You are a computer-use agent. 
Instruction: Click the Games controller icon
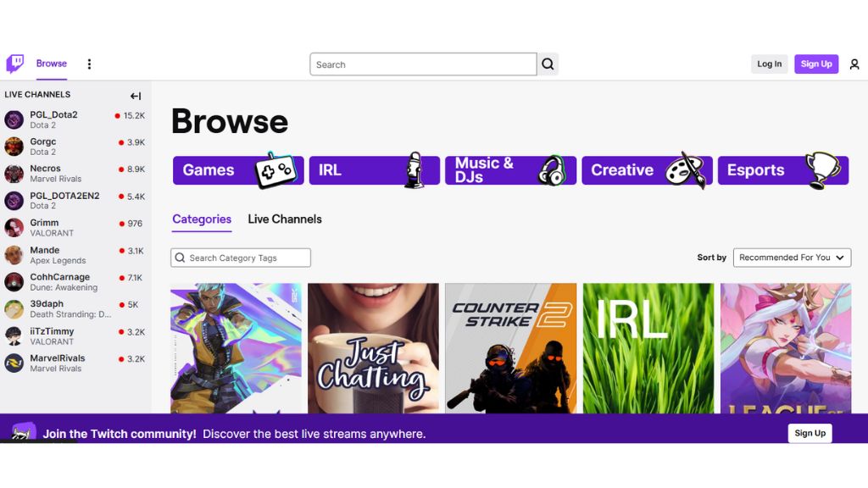pyautogui.click(x=275, y=170)
